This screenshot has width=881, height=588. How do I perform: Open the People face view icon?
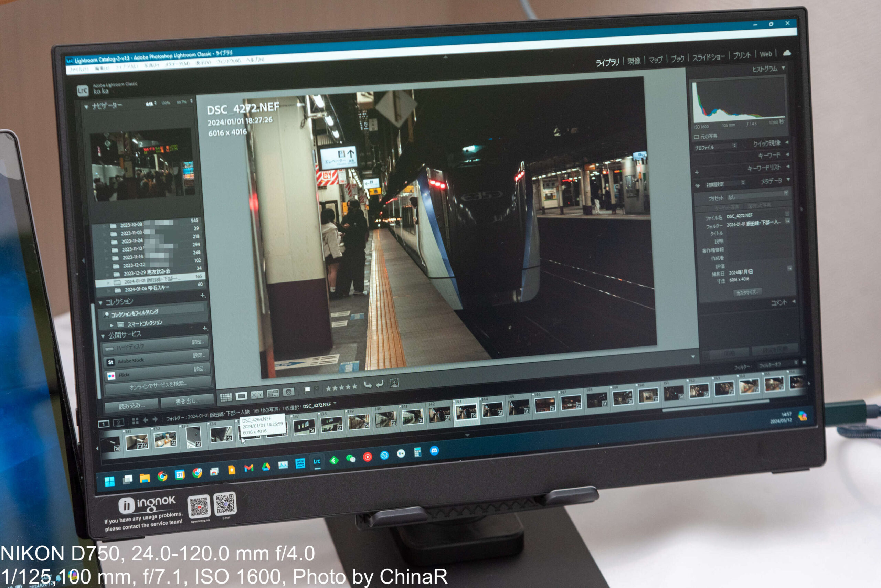coord(288,392)
